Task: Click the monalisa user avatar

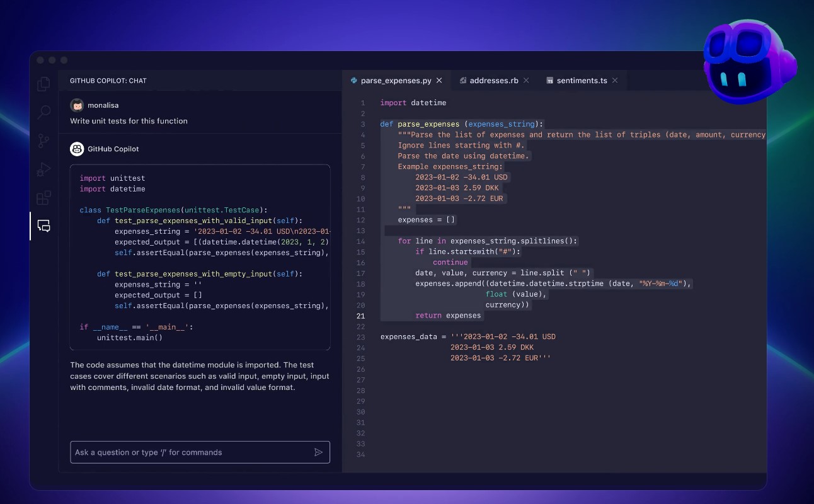Action: tap(77, 105)
